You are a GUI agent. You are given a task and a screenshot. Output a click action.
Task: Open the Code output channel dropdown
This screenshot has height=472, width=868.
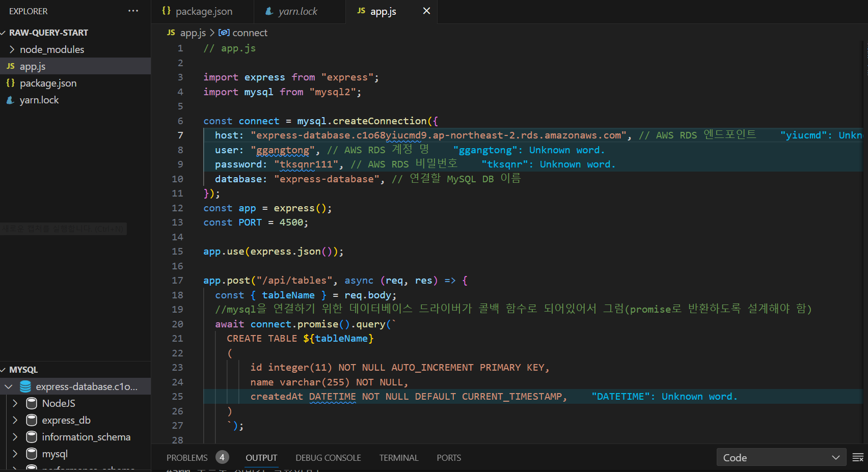781,457
